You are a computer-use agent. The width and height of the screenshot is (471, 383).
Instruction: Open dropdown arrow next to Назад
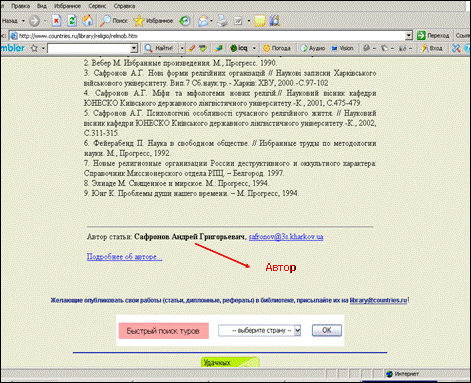coord(23,21)
